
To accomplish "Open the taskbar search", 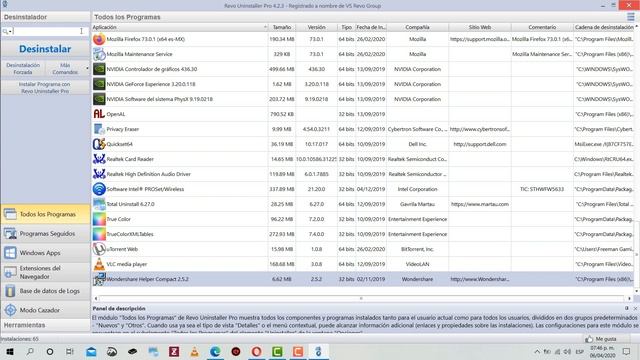I will (x=30, y=351).
